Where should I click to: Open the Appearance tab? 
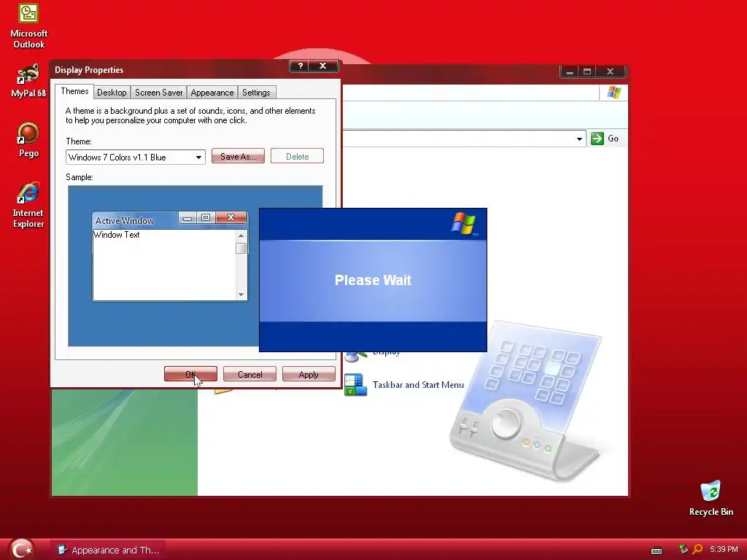click(212, 93)
